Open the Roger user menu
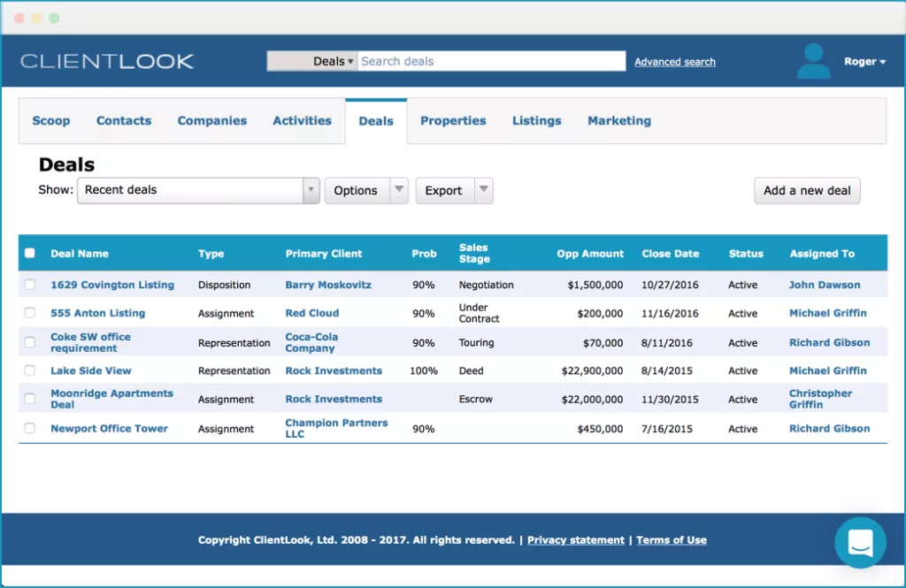 (x=864, y=62)
